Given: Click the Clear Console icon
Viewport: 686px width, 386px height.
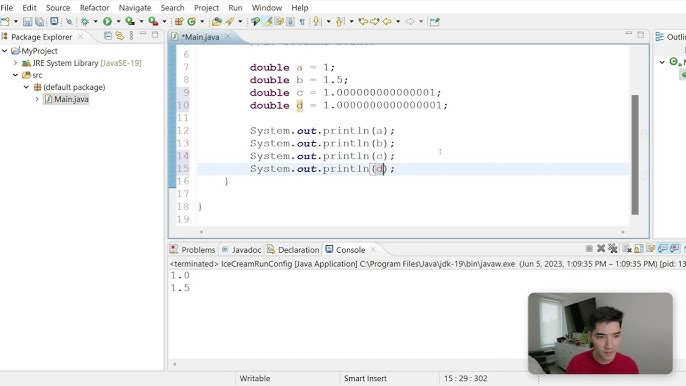Looking at the screenshot, I should point(627,249).
